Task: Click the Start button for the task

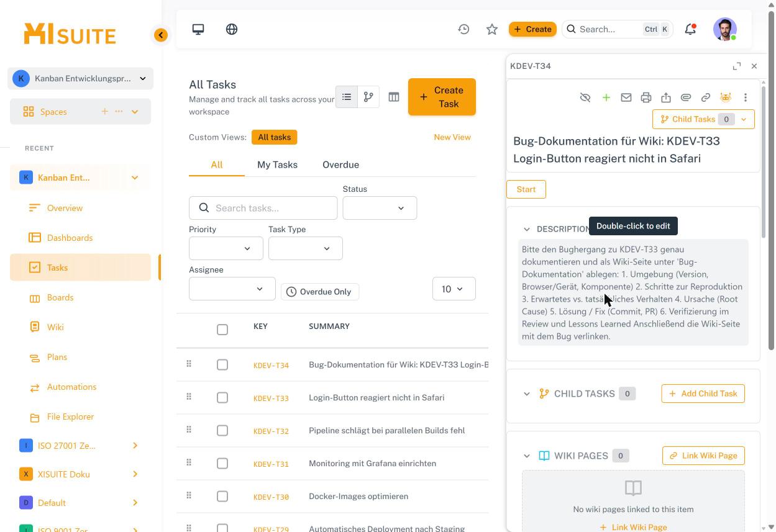Action: click(x=526, y=189)
